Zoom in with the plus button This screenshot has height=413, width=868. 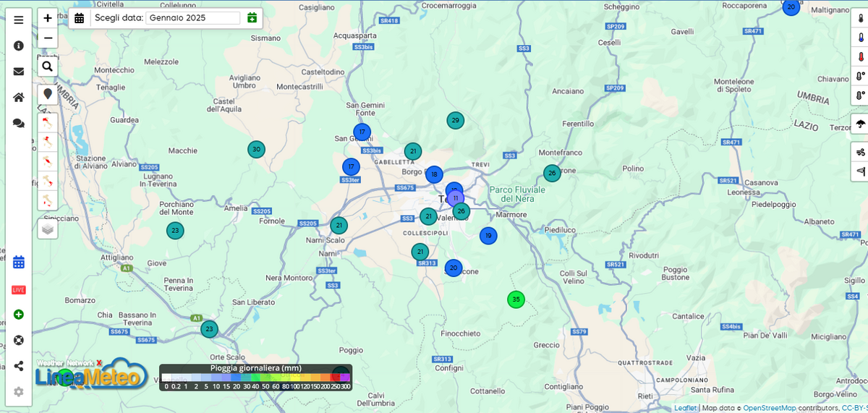click(x=48, y=18)
